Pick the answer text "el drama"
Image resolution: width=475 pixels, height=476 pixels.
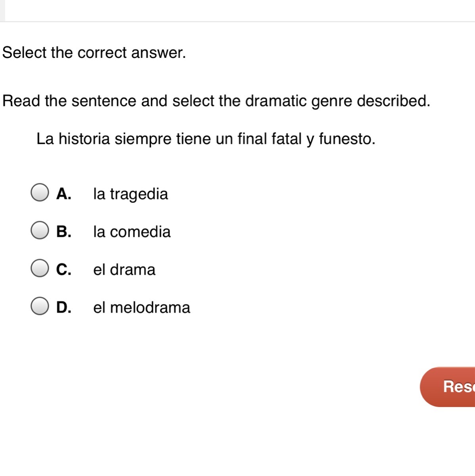(124, 270)
